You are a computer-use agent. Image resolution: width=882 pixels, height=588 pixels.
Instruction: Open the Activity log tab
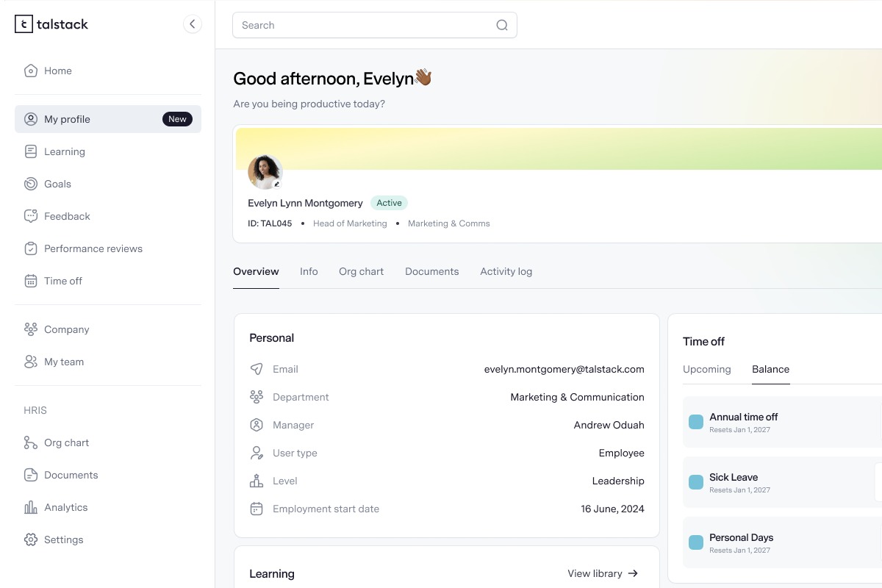pyautogui.click(x=506, y=271)
